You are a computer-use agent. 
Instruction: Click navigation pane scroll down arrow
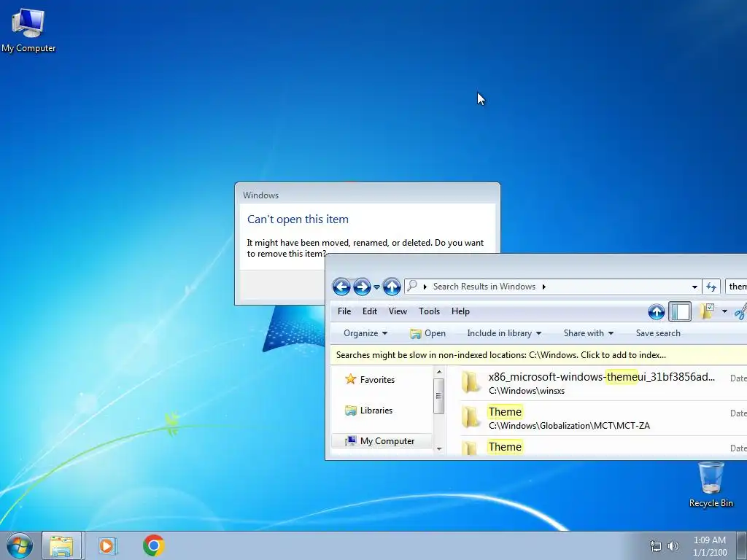click(439, 448)
